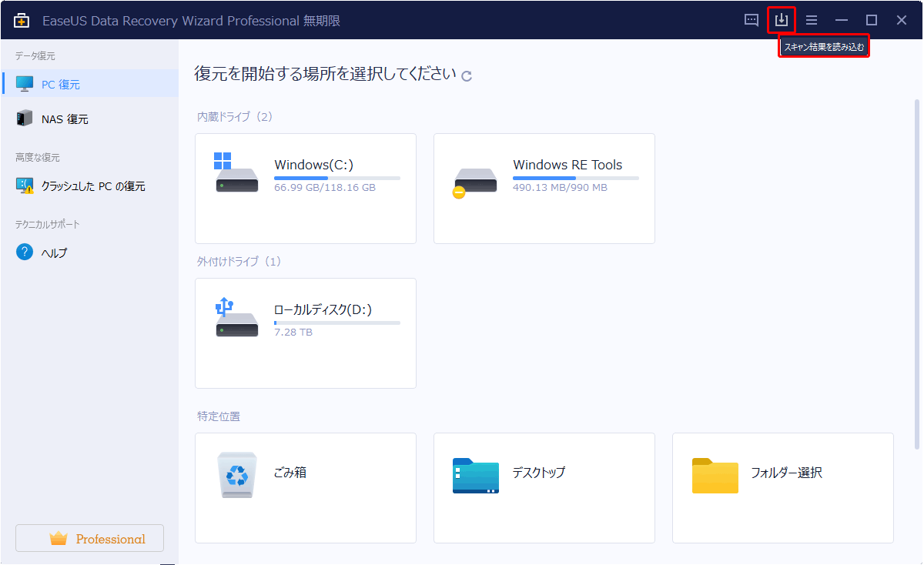Click the 7.28 TB size text

click(x=293, y=333)
